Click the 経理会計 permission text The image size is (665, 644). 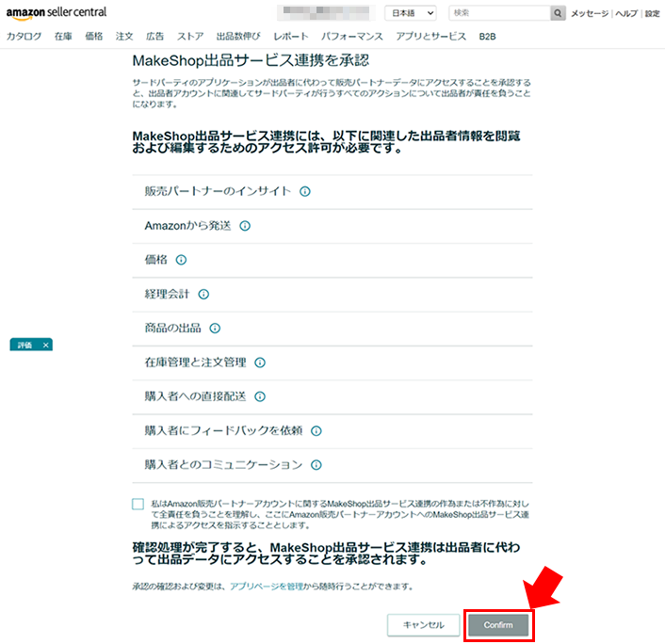[x=167, y=295]
